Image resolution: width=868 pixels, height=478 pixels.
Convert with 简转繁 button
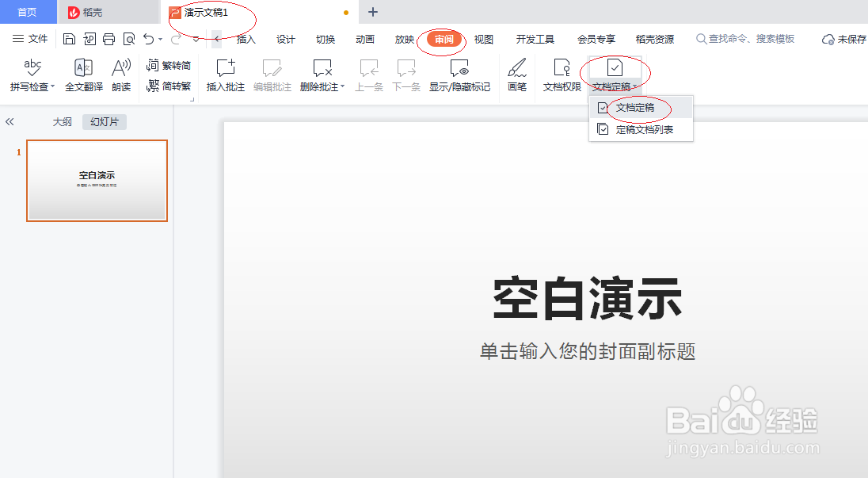(x=169, y=86)
